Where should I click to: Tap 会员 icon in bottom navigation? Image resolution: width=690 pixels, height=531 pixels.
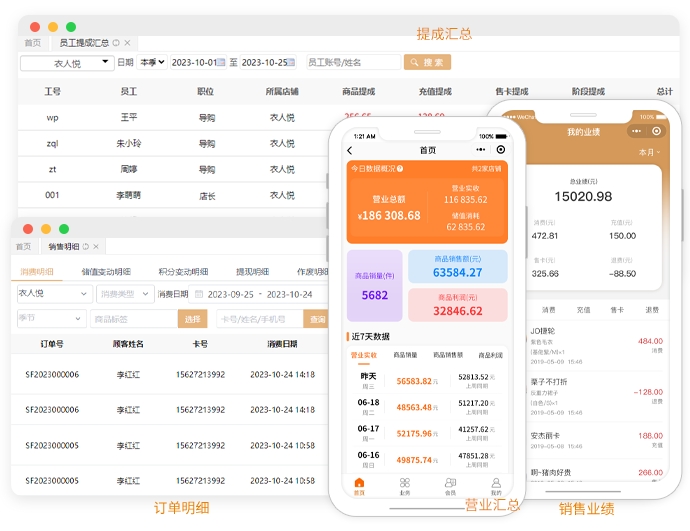[x=450, y=486]
